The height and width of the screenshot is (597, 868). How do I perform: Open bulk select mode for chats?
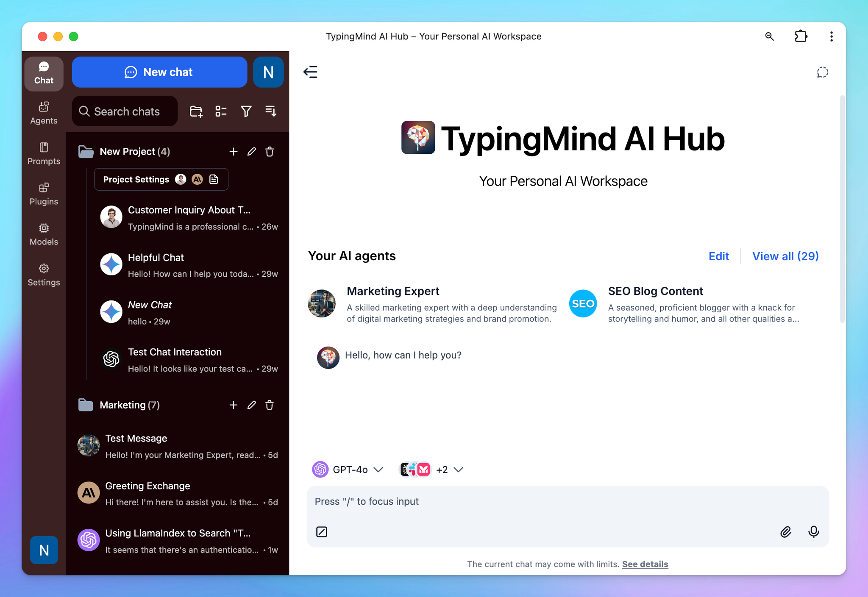(x=221, y=111)
